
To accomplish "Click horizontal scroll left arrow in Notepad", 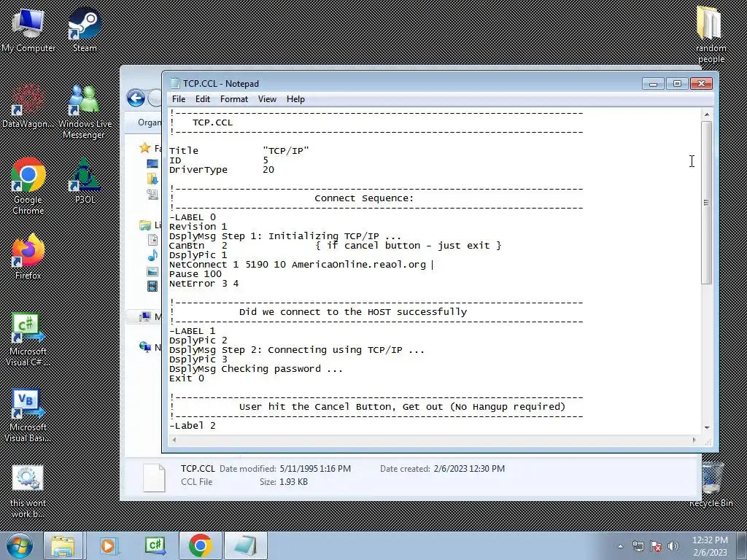I will coord(174,440).
